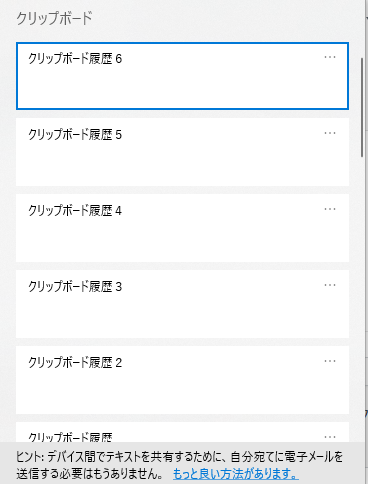This screenshot has width=368, height=484.
Task: Select clipboard item クリップボード履歴 2
Action: [182, 380]
